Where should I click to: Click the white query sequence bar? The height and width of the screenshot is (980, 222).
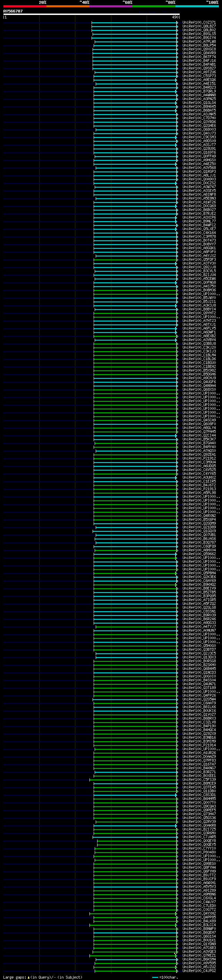click(x=92, y=15)
